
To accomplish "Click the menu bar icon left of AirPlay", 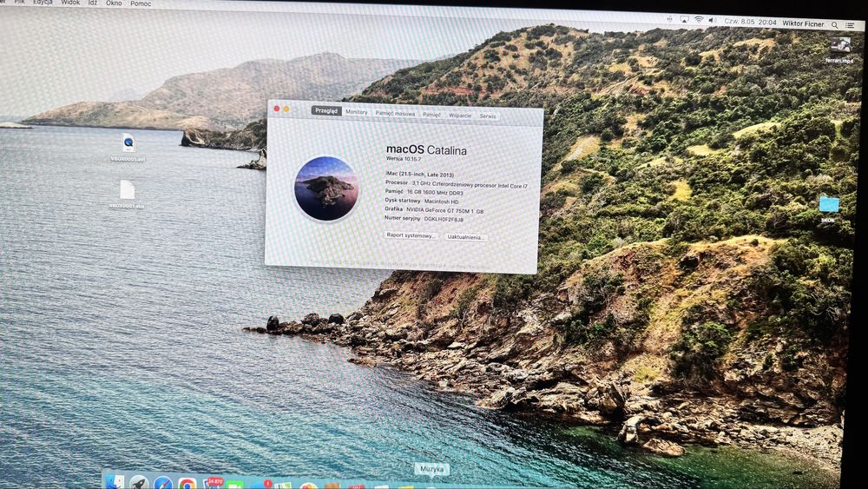I will [x=669, y=19].
